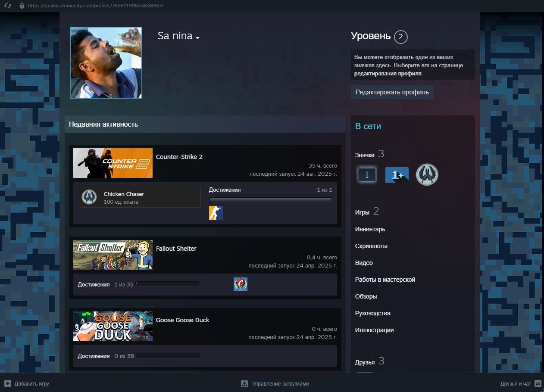Open the Обзоры link
This screenshot has width=544, height=392.
(366, 296)
